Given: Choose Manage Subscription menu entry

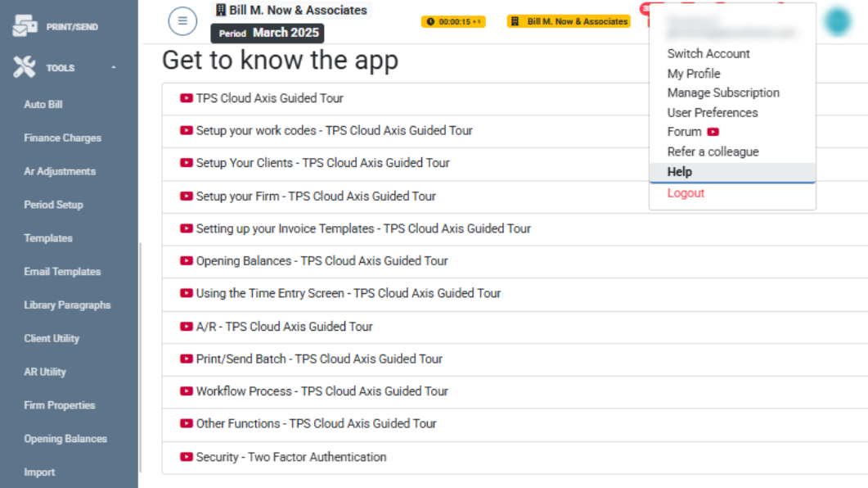Looking at the screenshot, I should click(x=723, y=93).
